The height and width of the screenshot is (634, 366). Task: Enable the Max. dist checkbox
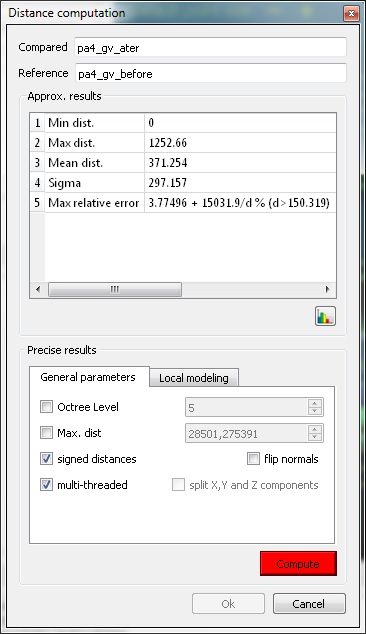click(x=47, y=433)
